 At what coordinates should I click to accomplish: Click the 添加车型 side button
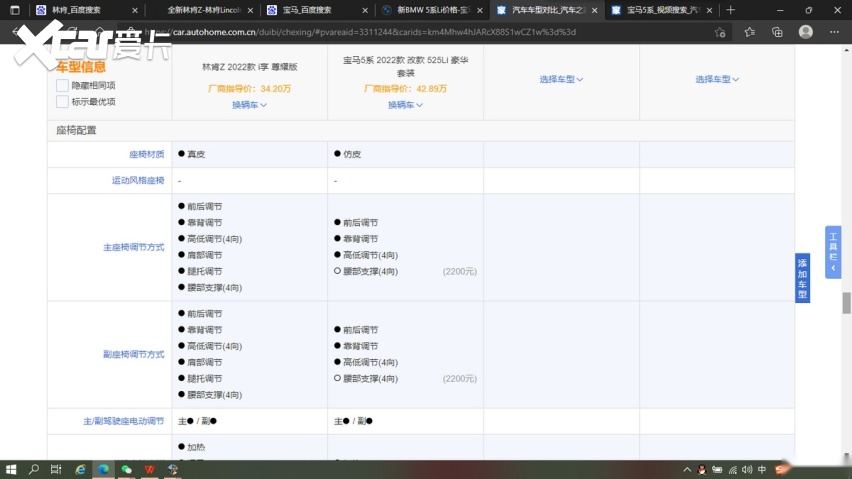(803, 278)
